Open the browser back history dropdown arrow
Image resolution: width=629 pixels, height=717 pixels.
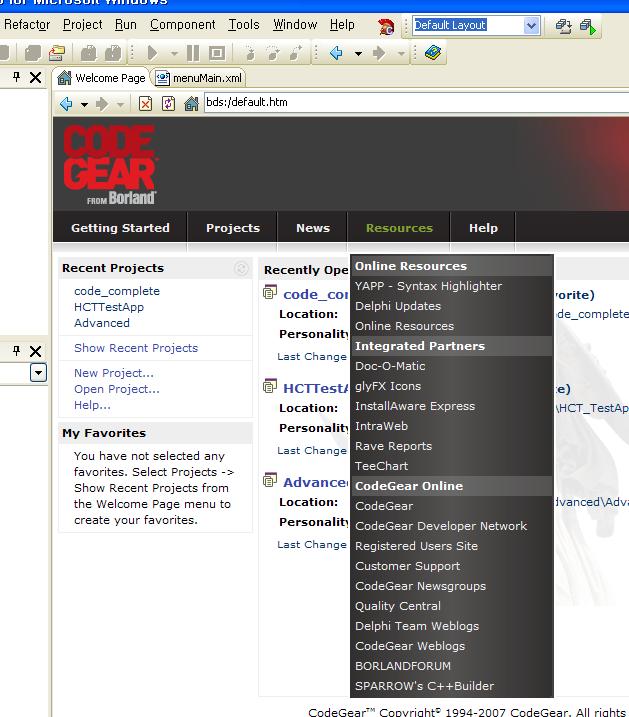(84, 104)
